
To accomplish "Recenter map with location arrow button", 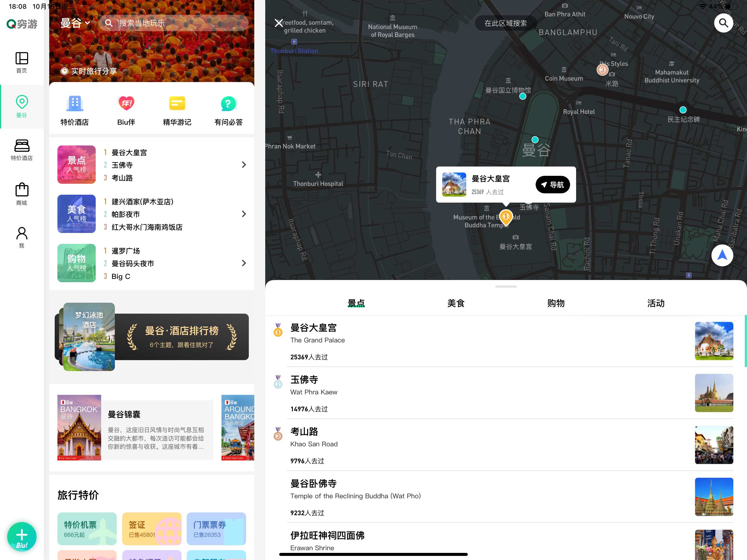I will 722,255.
